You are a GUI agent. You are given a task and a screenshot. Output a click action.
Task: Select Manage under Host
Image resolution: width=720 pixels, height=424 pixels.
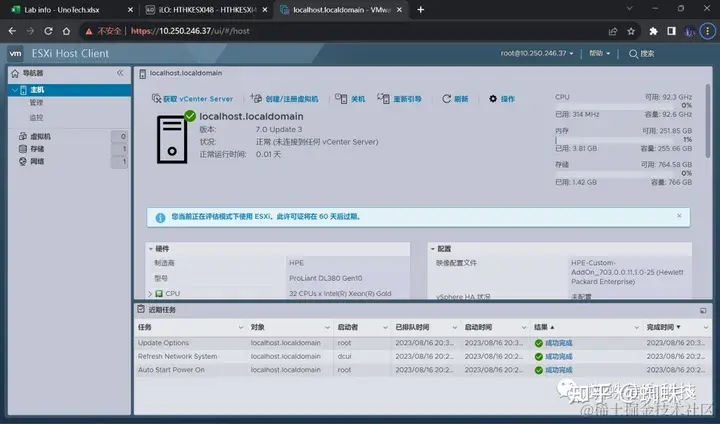36,103
